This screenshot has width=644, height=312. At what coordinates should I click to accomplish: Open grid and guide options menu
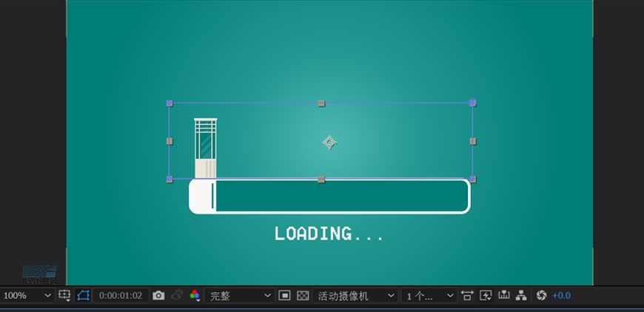(x=64, y=296)
